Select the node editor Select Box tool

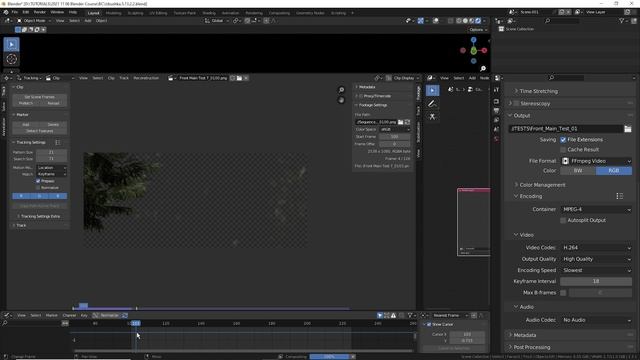[432, 90]
